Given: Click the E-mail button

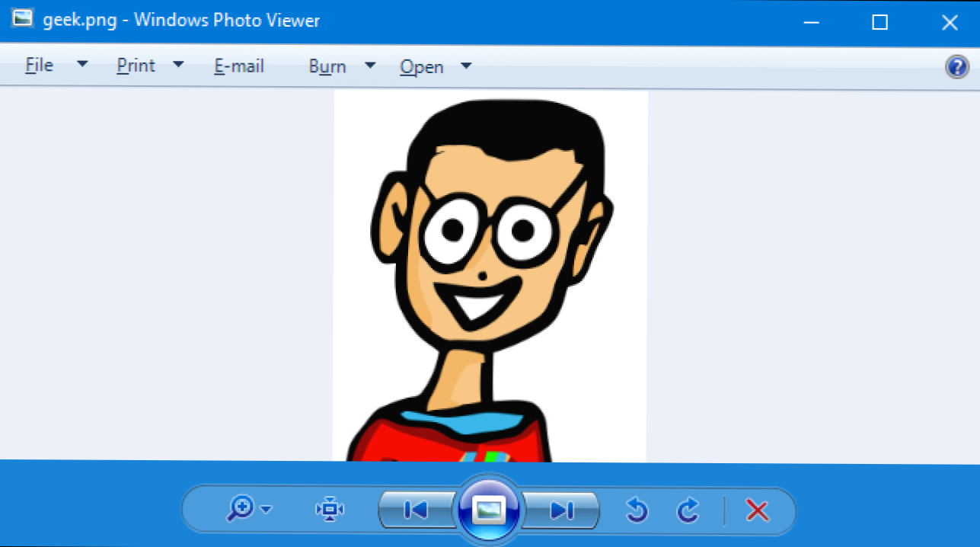Looking at the screenshot, I should [239, 66].
